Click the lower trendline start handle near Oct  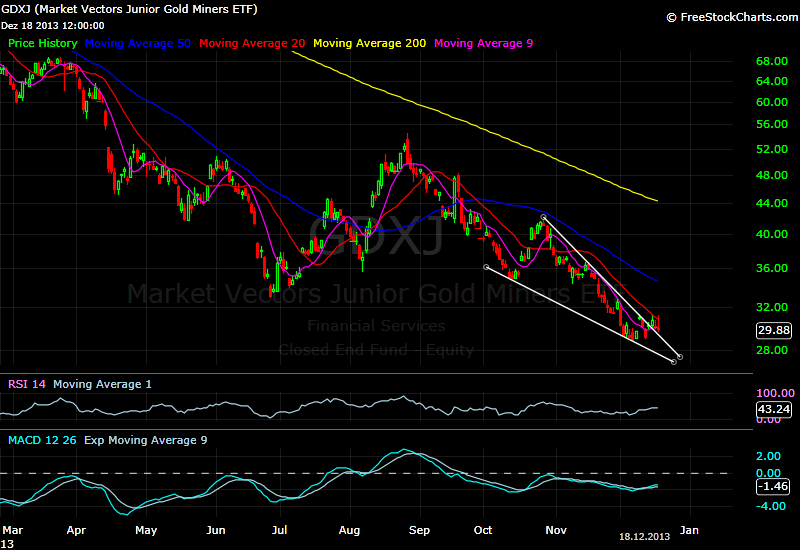click(x=486, y=267)
